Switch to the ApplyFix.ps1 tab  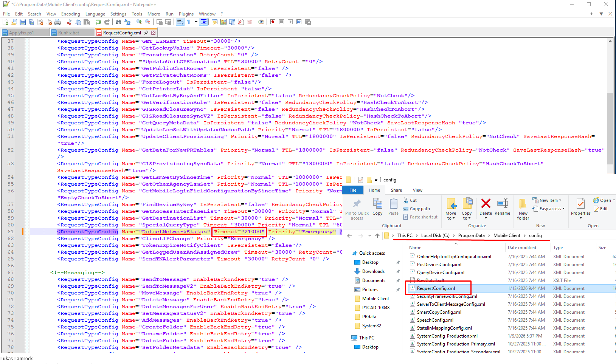(21, 33)
